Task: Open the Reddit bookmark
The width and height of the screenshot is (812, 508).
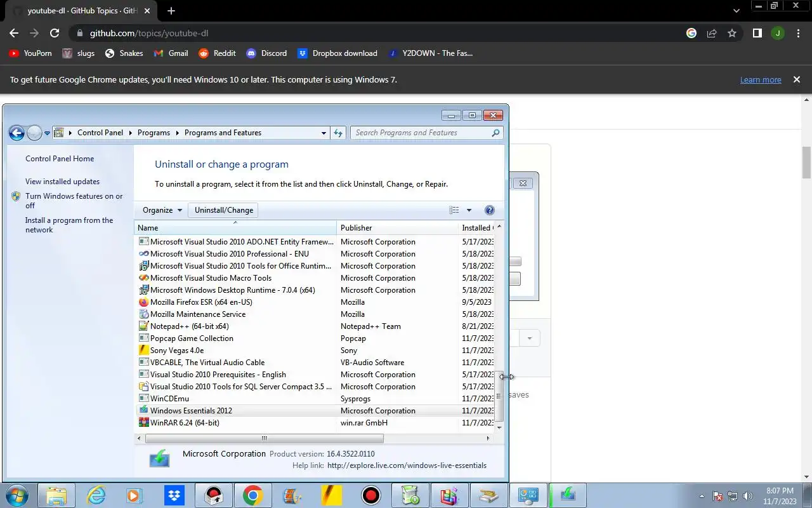Action: tap(218, 53)
